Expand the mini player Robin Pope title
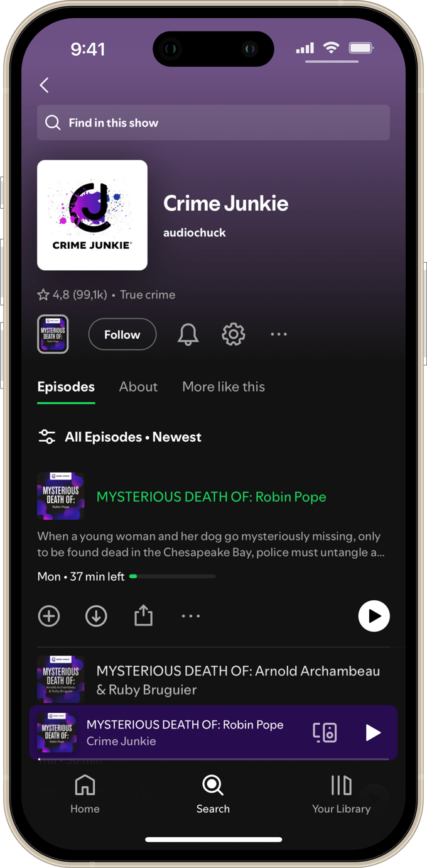Image resolution: width=427 pixels, height=868 pixels. click(x=185, y=725)
